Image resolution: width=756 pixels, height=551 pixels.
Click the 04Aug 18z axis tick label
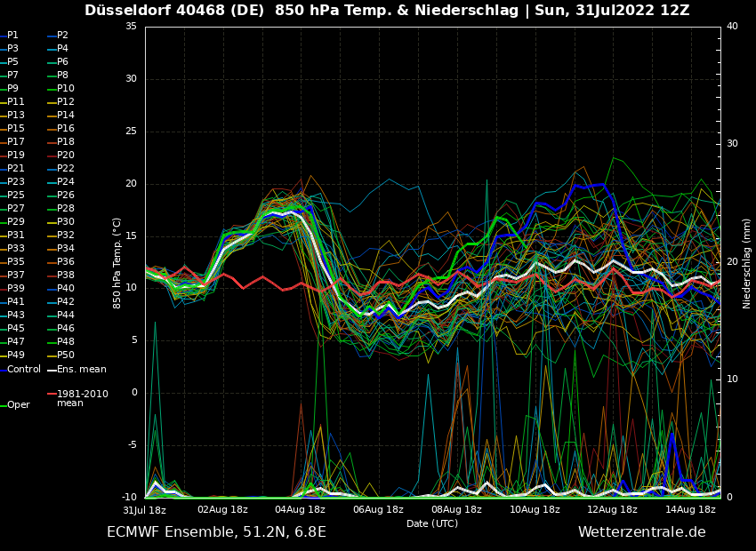point(300,510)
